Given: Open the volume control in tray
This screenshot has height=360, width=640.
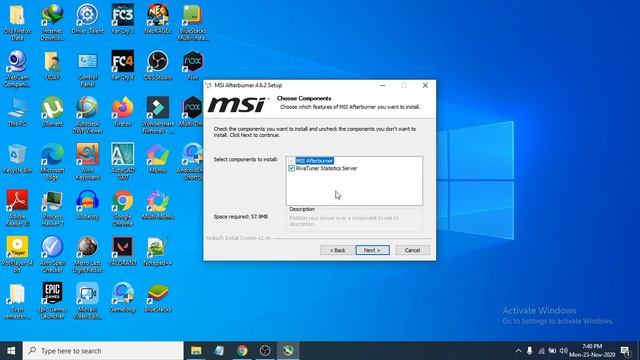Looking at the screenshot, I should 564,351.
